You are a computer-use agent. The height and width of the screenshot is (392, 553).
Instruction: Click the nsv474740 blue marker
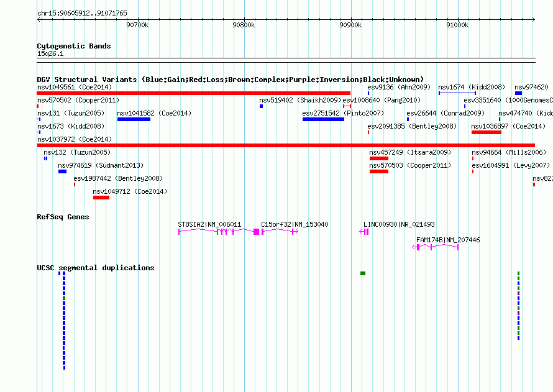coord(500,119)
